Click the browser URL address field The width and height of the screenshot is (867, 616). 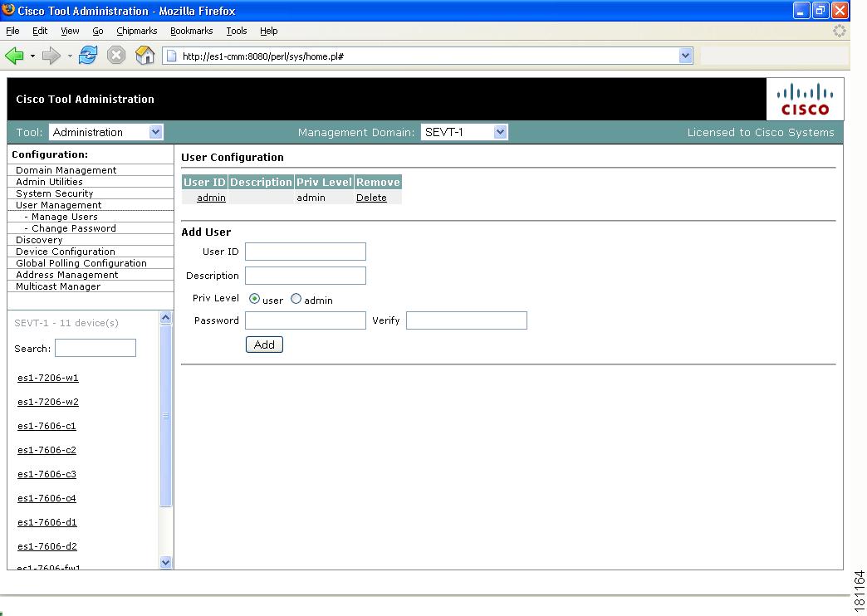click(x=428, y=56)
